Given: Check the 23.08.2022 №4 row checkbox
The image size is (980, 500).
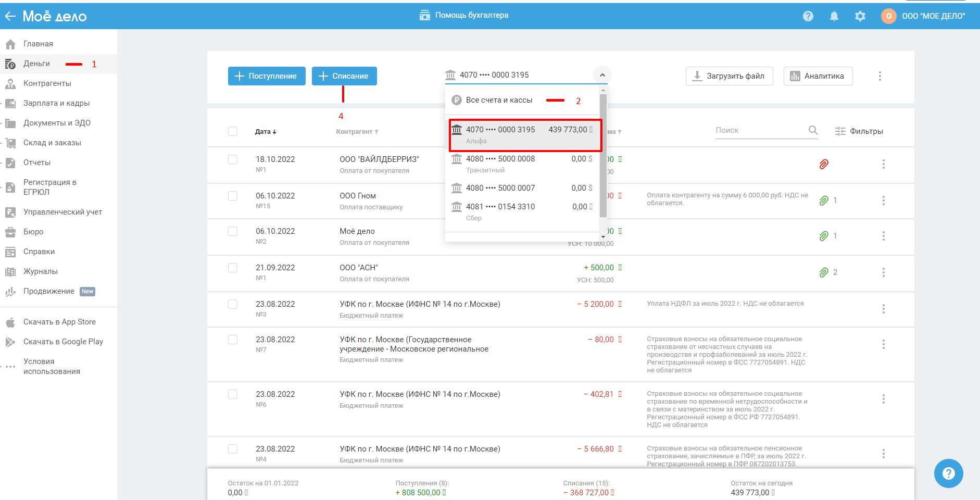Looking at the screenshot, I should click(x=233, y=449).
